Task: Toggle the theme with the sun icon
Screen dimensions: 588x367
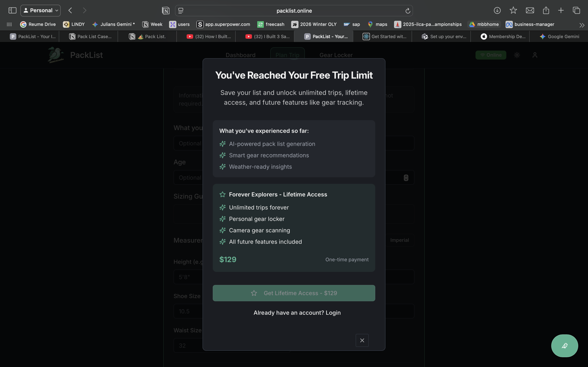Action: tap(517, 55)
